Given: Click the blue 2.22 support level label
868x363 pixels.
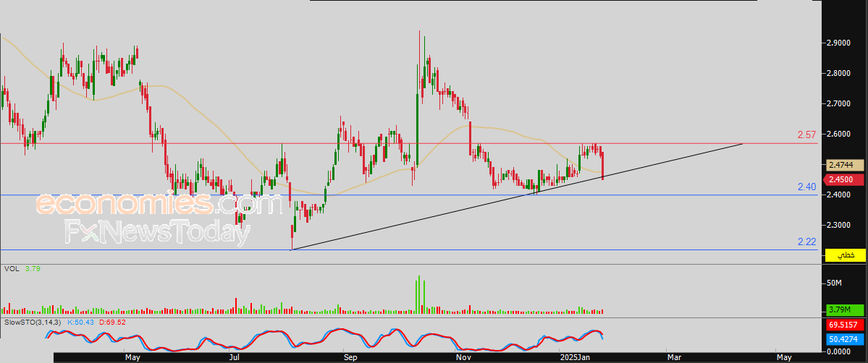Looking at the screenshot, I should (806, 242).
